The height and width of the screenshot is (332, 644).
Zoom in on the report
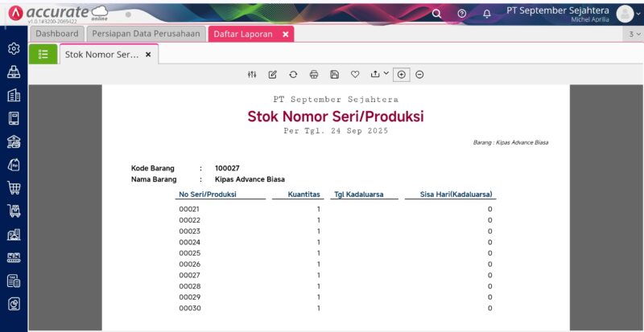402,74
